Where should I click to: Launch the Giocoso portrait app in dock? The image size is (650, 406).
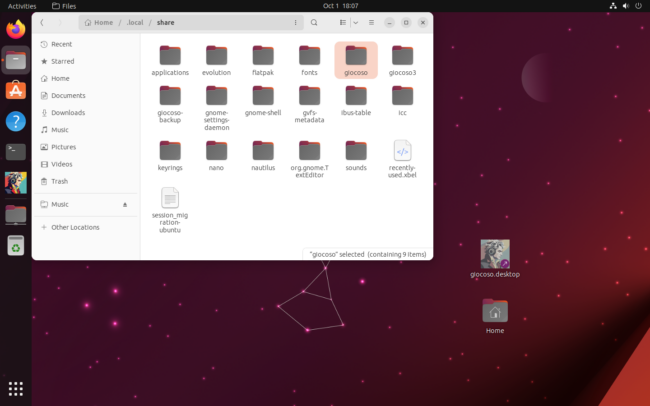(16, 183)
